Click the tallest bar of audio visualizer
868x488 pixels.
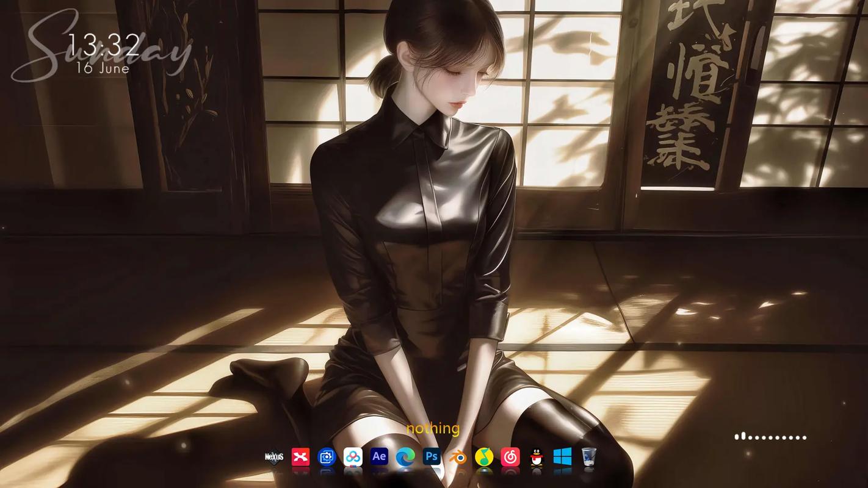point(743,436)
